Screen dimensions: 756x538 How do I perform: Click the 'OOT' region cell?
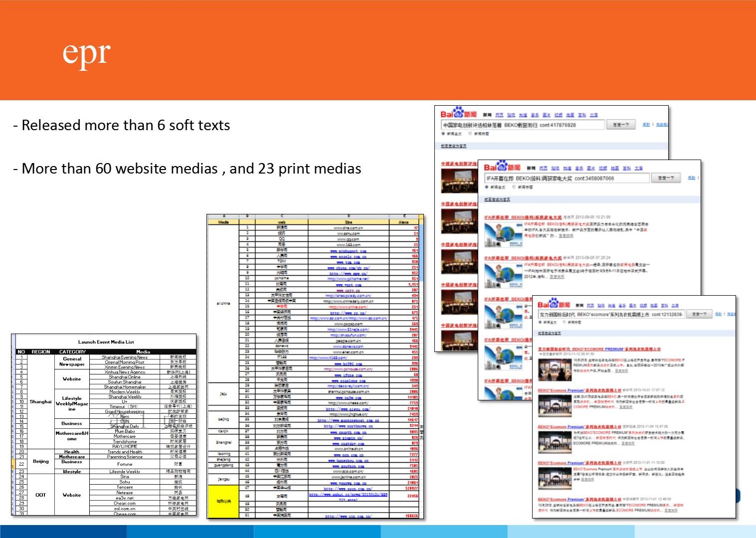point(40,495)
